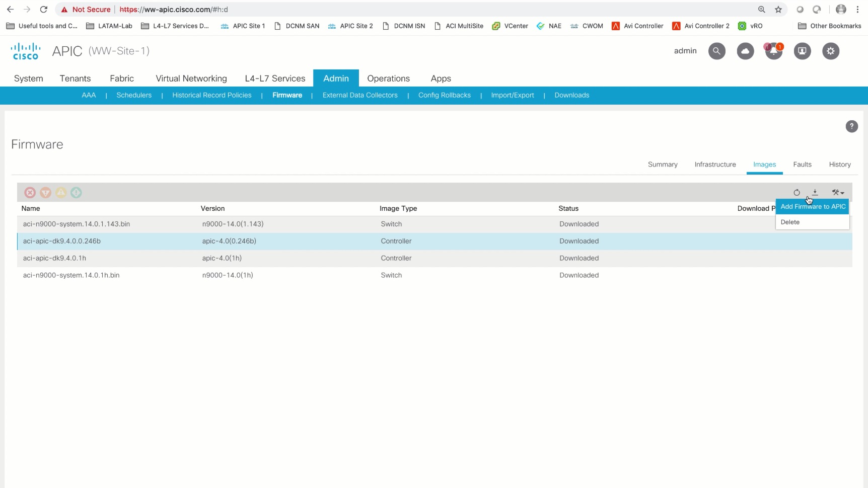Click the cloud icon in the header
The image size is (868, 488).
point(745,51)
